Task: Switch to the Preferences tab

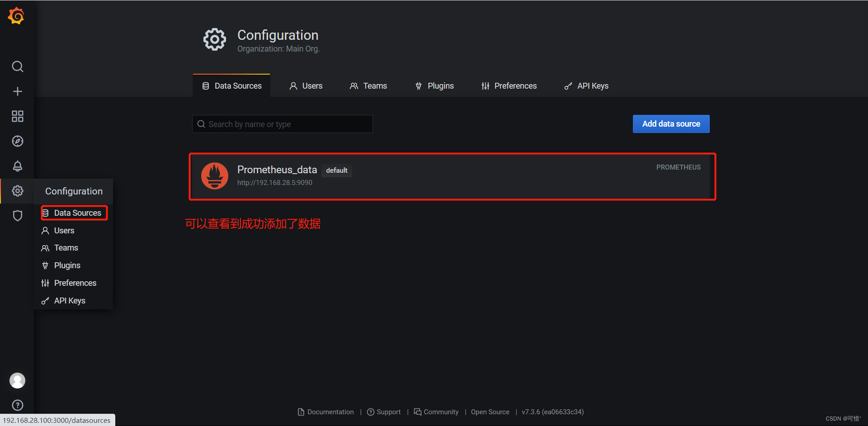Action: pos(509,86)
